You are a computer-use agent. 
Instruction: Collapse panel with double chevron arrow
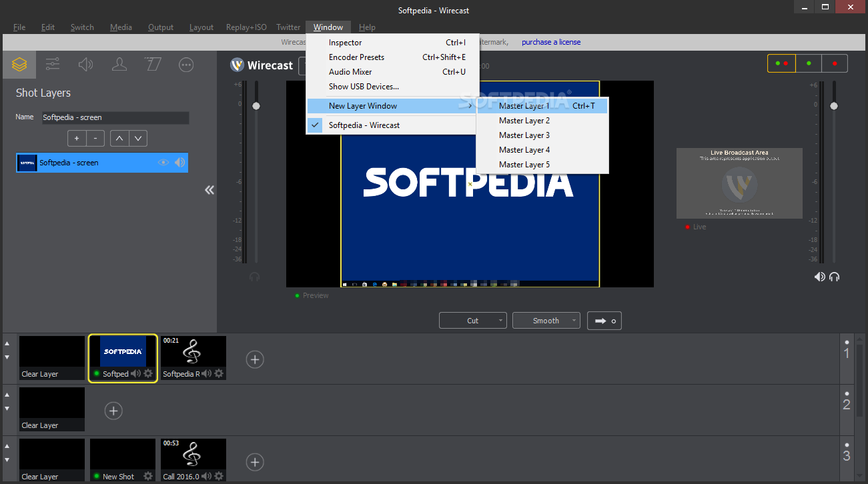209,190
